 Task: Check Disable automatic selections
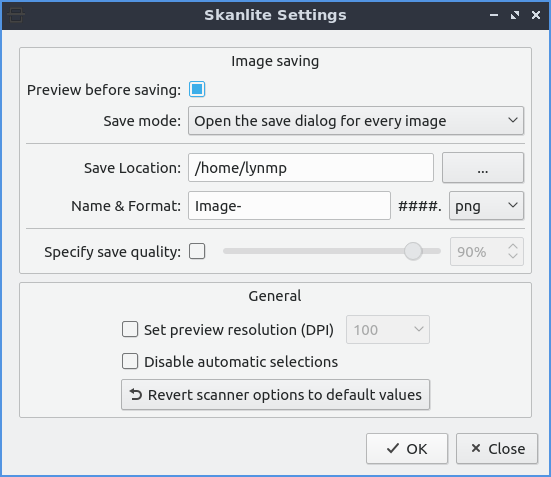130,361
